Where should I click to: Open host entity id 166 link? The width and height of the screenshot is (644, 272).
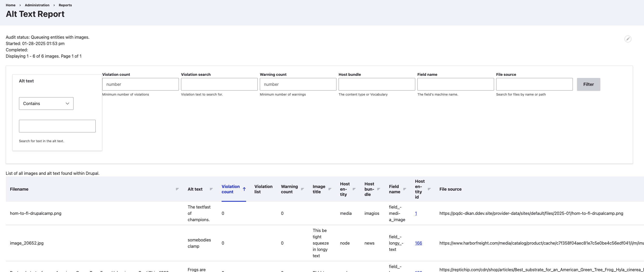coord(418,243)
